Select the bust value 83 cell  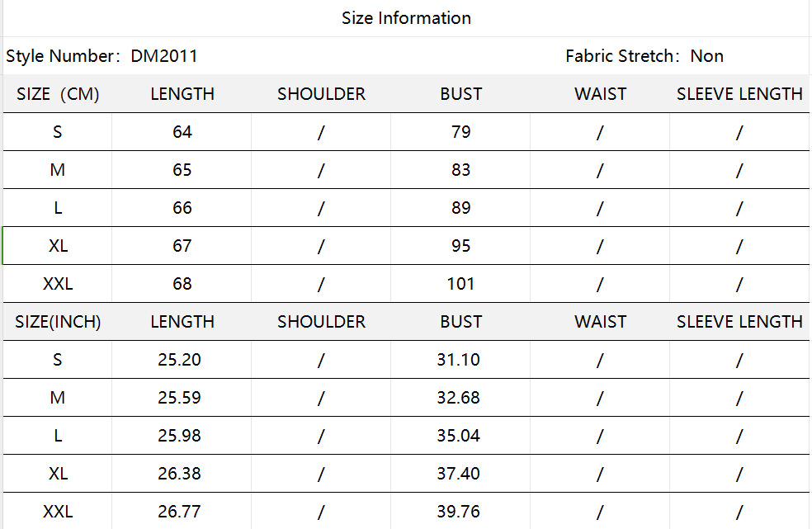[x=460, y=170]
